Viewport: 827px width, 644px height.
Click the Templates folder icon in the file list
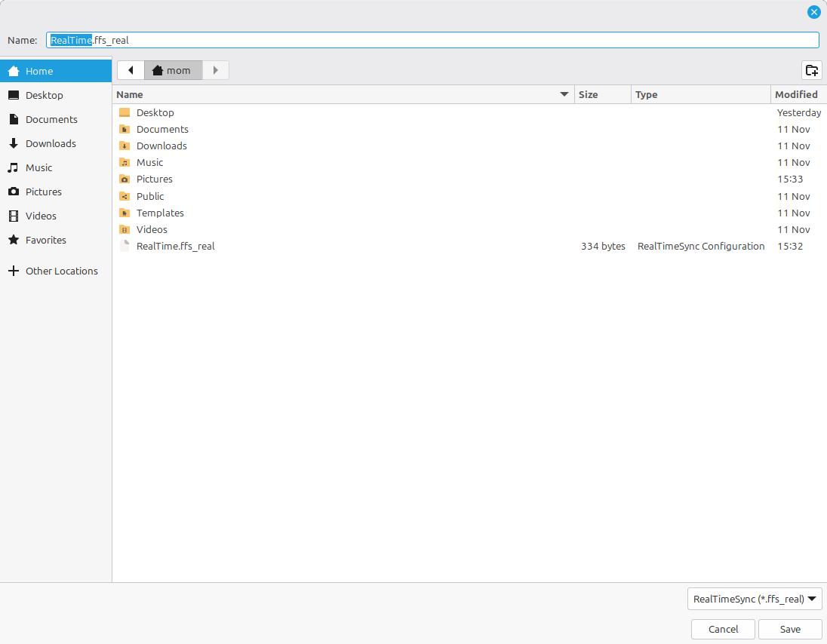click(125, 213)
